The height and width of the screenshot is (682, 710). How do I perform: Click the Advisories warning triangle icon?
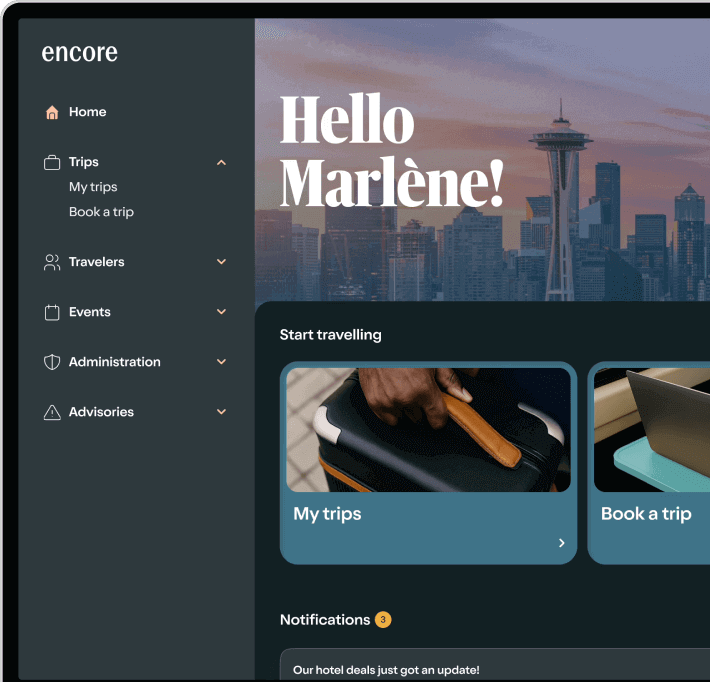tap(52, 413)
